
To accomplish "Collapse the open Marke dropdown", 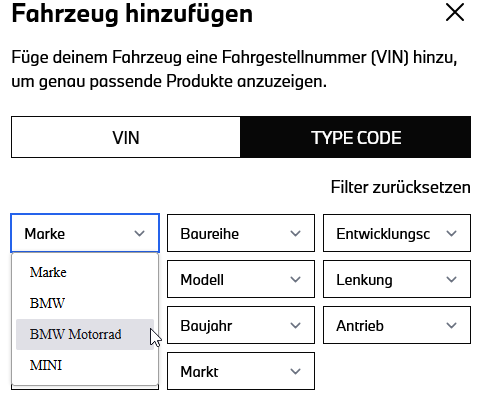I will pyautogui.click(x=85, y=233).
